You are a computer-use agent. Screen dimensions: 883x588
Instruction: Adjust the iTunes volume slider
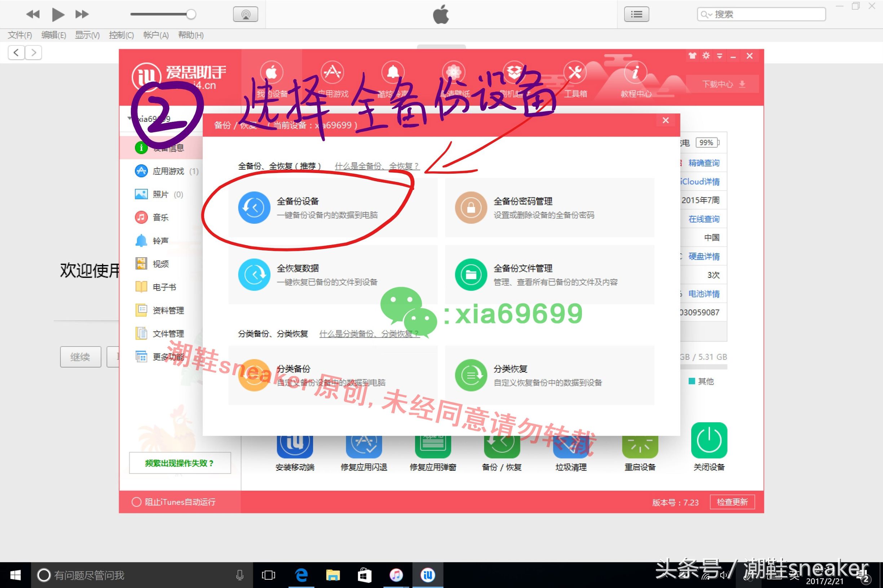pyautogui.click(x=192, y=14)
